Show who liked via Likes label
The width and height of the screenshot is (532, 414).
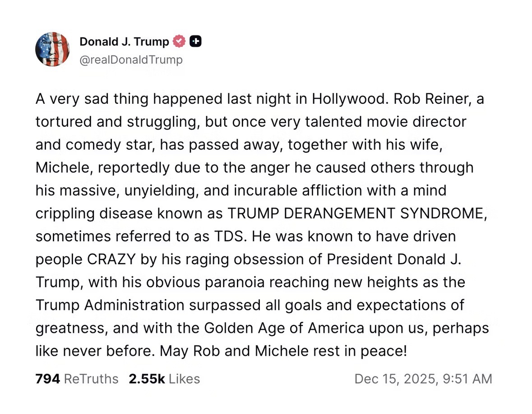(184, 379)
